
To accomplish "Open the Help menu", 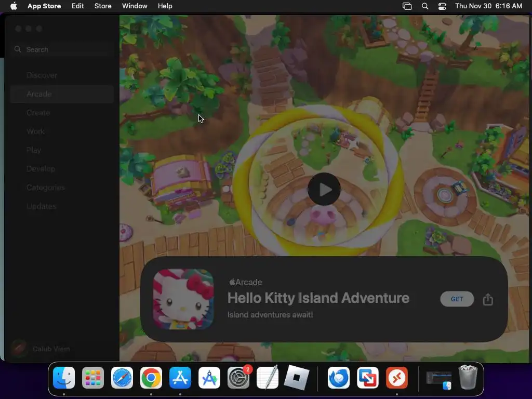I will pos(165,6).
